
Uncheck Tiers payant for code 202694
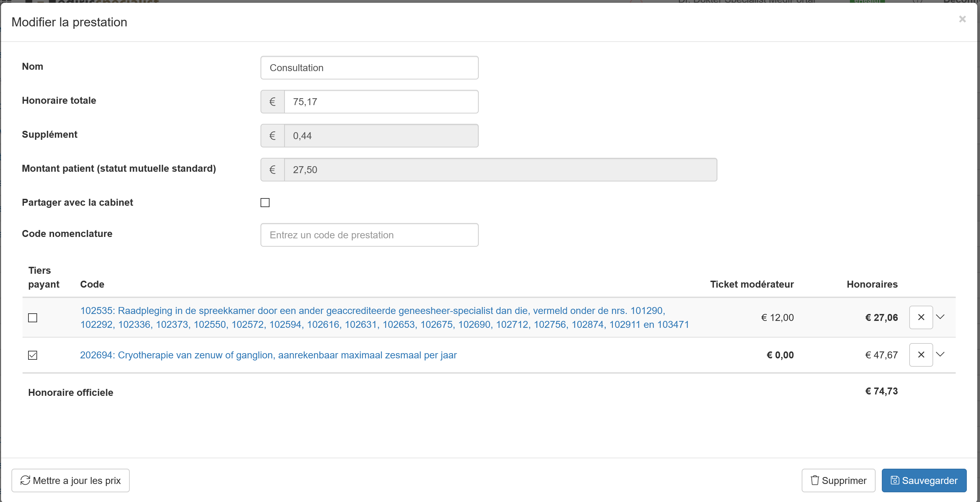click(33, 355)
